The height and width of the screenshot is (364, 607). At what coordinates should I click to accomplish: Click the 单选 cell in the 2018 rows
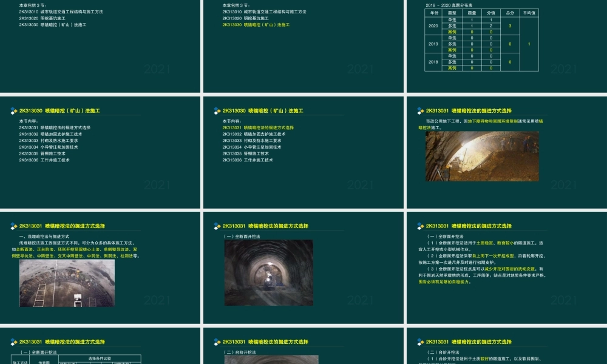coord(452,56)
